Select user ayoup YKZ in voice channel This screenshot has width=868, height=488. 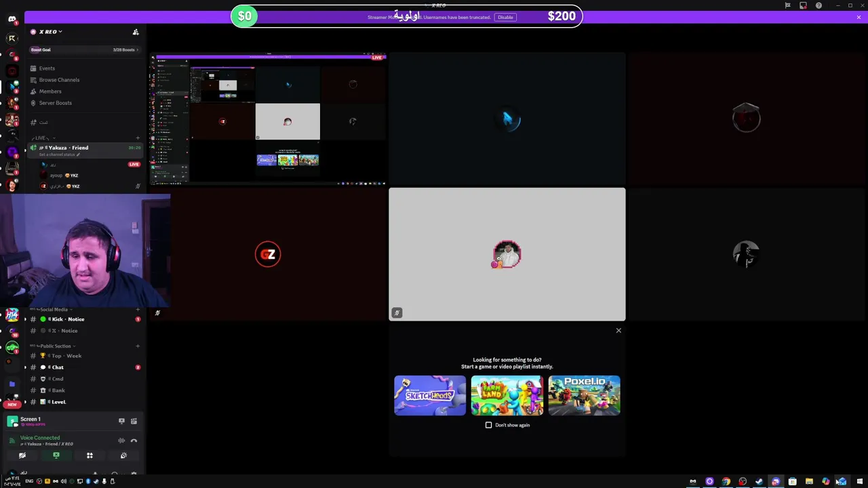64,176
